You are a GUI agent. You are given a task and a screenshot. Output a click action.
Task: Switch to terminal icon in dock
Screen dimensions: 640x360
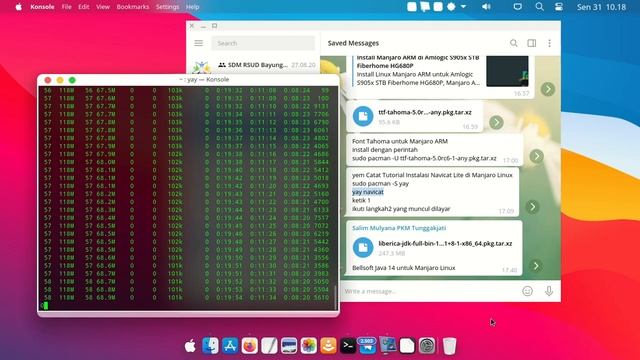click(348, 346)
